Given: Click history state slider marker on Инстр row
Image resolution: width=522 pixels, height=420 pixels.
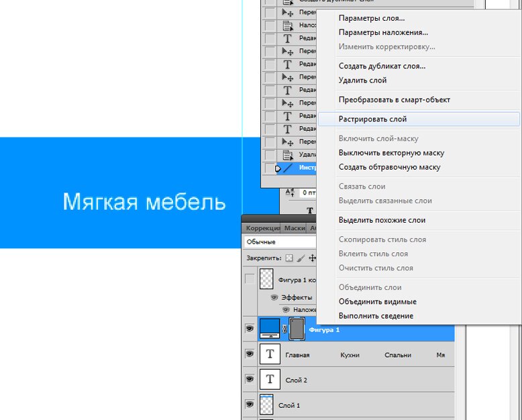Looking at the screenshot, I should click(278, 168).
